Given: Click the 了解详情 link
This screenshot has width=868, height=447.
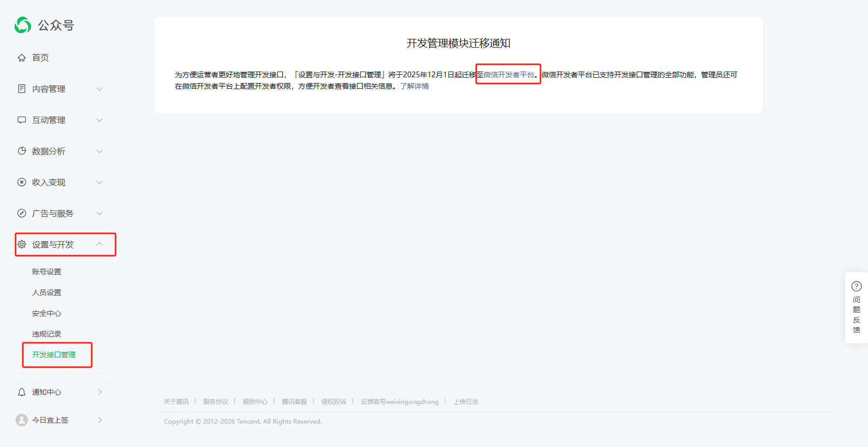Looking at the screenshot, I should coord(415,86).
